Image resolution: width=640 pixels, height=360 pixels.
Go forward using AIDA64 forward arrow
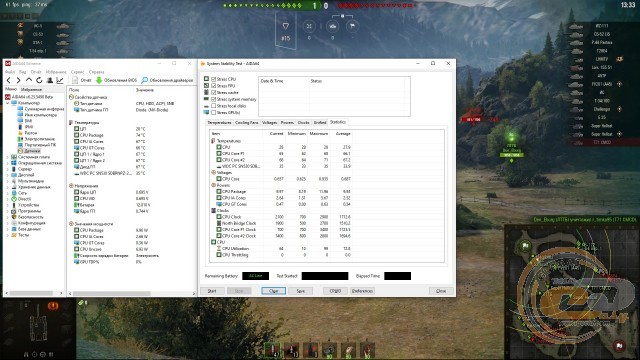[x=18, y=80]
